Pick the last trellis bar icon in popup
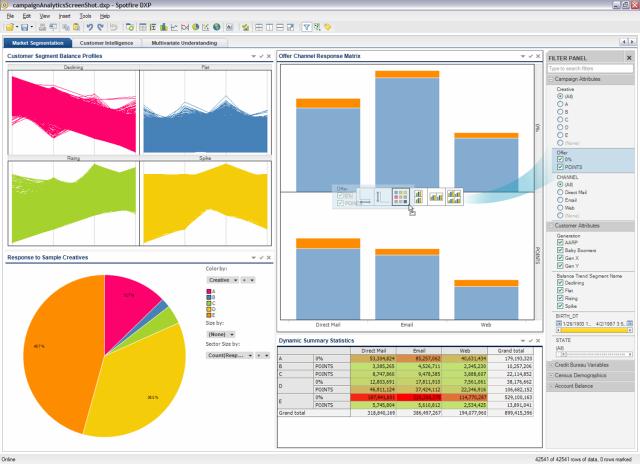This screenshot has width=640, height=464. click(x=454, y=197)
